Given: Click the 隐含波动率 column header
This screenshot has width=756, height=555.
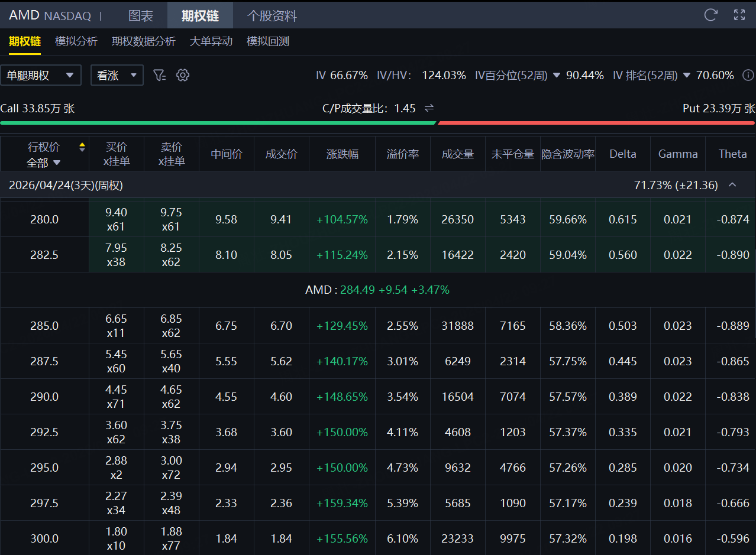Looking at the screenshot, I should [x=568, y=154].
